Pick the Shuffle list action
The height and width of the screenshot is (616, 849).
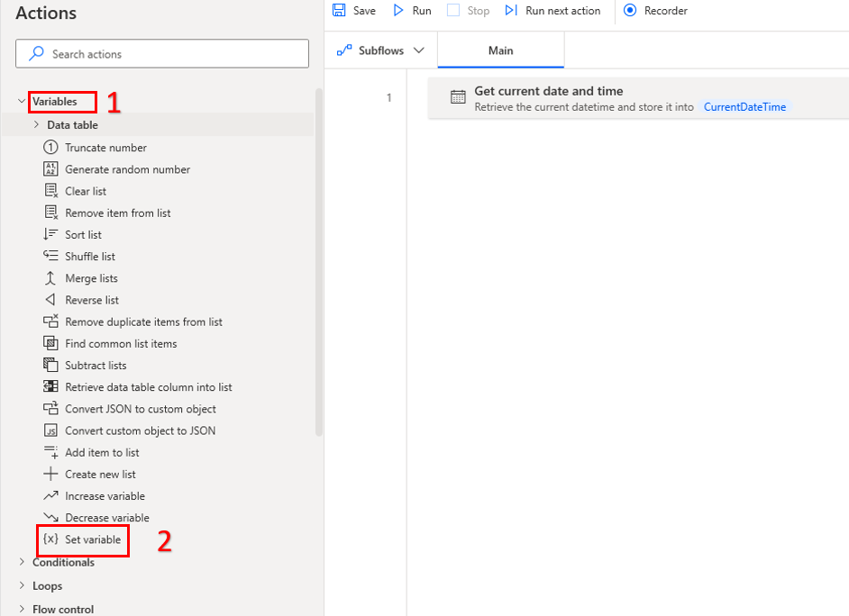pos(90,256)
